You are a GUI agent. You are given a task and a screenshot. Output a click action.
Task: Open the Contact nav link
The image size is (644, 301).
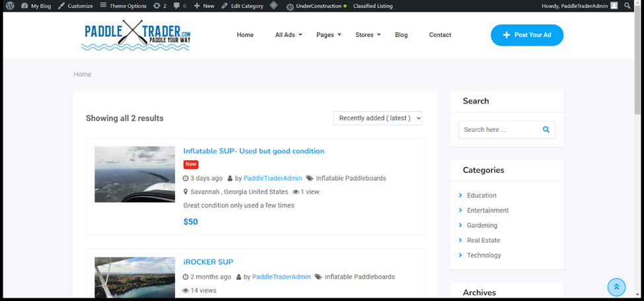pyautogui.click(x=440, y=35)
